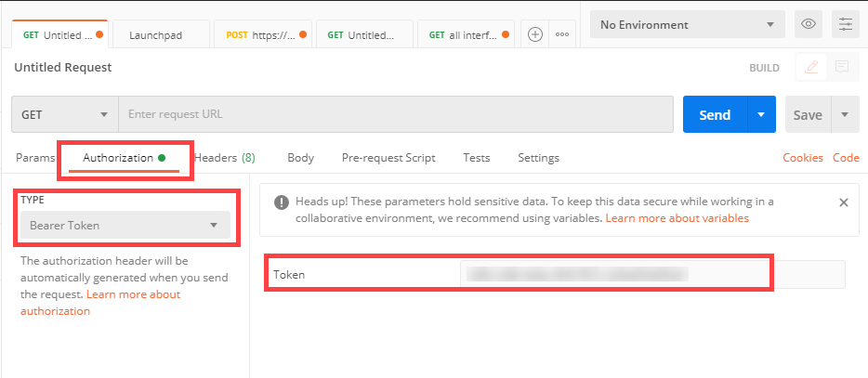Open a new request tab with plus icon
Viewport: 868px width, 378px height.
click(x=534, y=34)
